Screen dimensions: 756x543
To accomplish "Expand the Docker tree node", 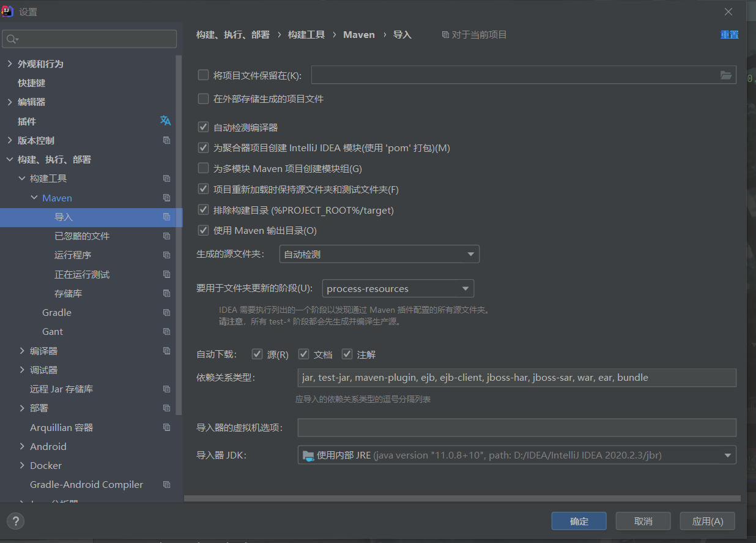I will (x=22, y=465).
